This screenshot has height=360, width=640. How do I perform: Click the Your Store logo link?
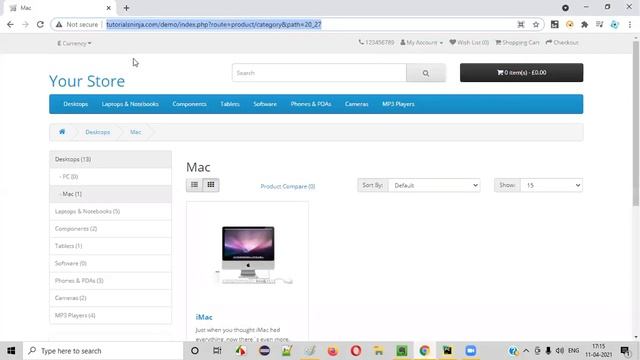(x=87, y=81)
